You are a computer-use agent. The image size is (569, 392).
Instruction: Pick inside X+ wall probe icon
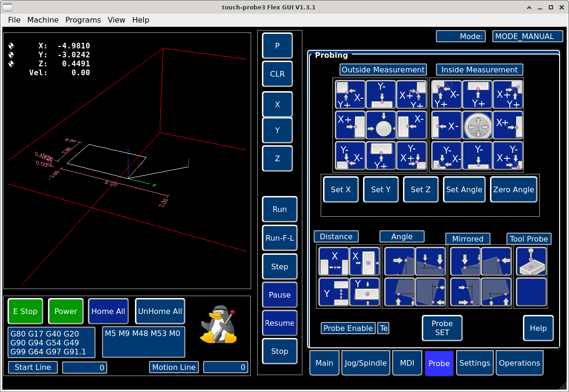tap(508, 125)
